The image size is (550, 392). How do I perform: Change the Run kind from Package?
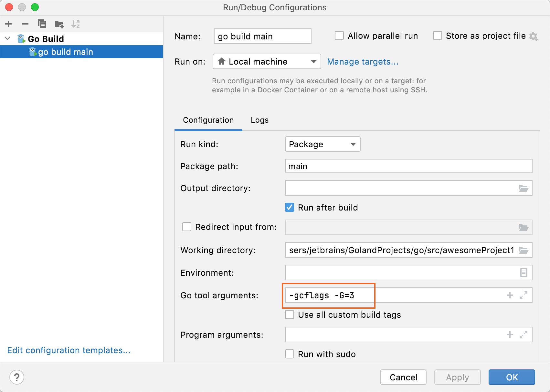[322, 144]
